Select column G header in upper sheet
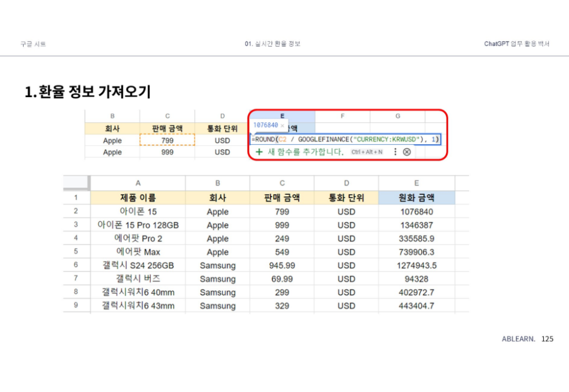Viewport: 569px width, 392px height. [x=398, y=116]
